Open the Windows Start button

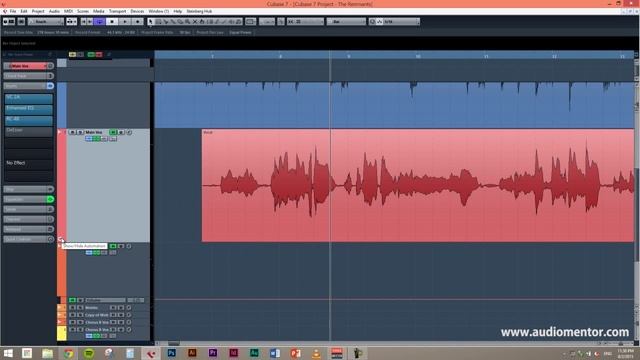[x=8, y=353]
